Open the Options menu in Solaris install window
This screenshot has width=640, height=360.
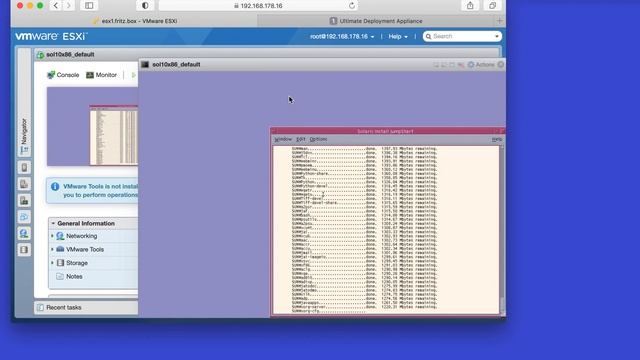coord(318,139)
